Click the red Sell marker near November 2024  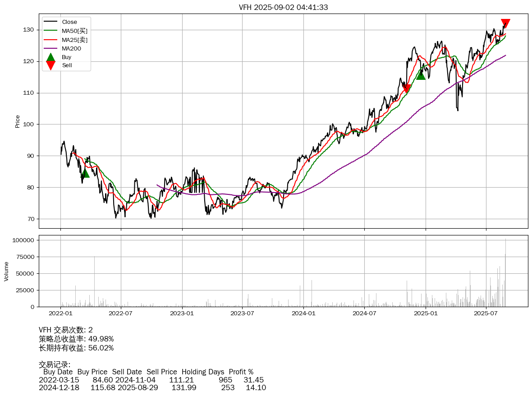[x=407, y=88]
